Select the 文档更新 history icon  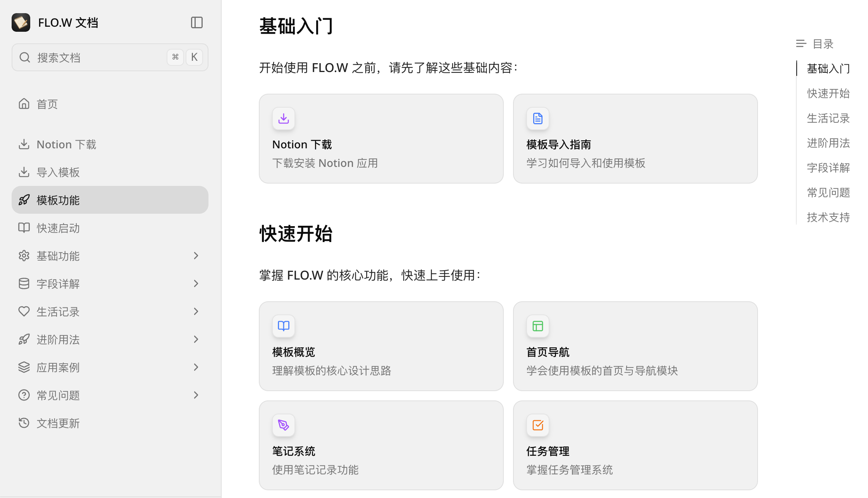tap(24, 423)
